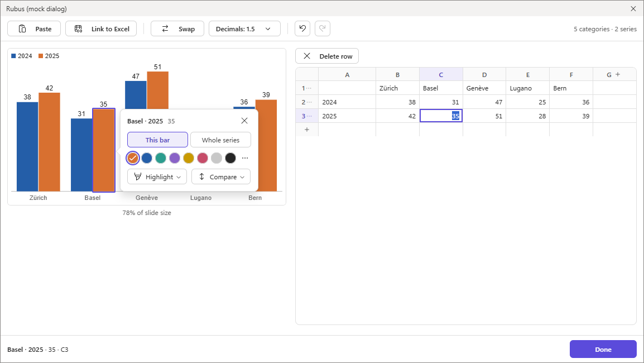Image resolution: width=644 pixels, height=363 pixels.
Task: Select the Whole series toggle
Action: click(220, 140)
